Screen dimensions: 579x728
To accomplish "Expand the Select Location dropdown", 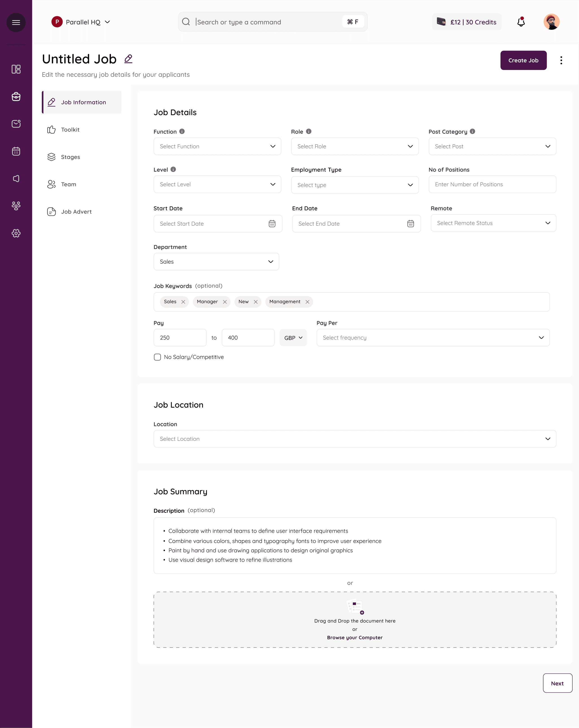I will (354, 439).
